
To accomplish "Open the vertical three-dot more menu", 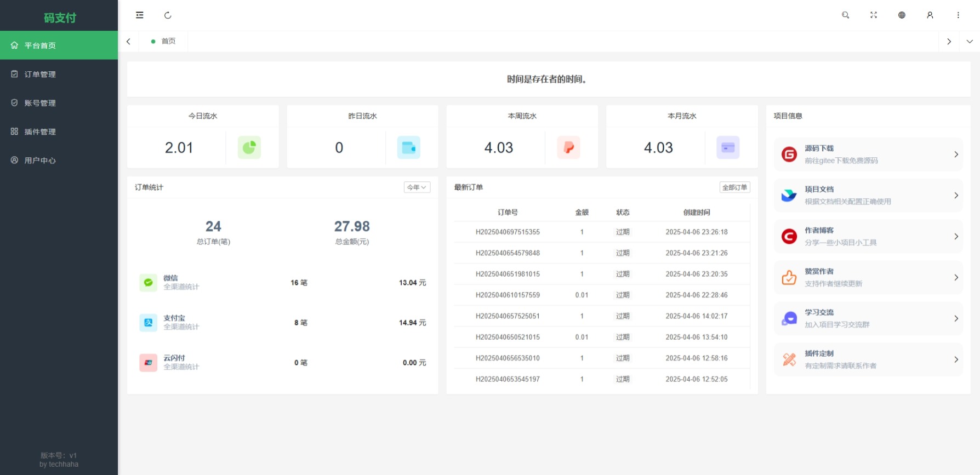I will (958, 15).
